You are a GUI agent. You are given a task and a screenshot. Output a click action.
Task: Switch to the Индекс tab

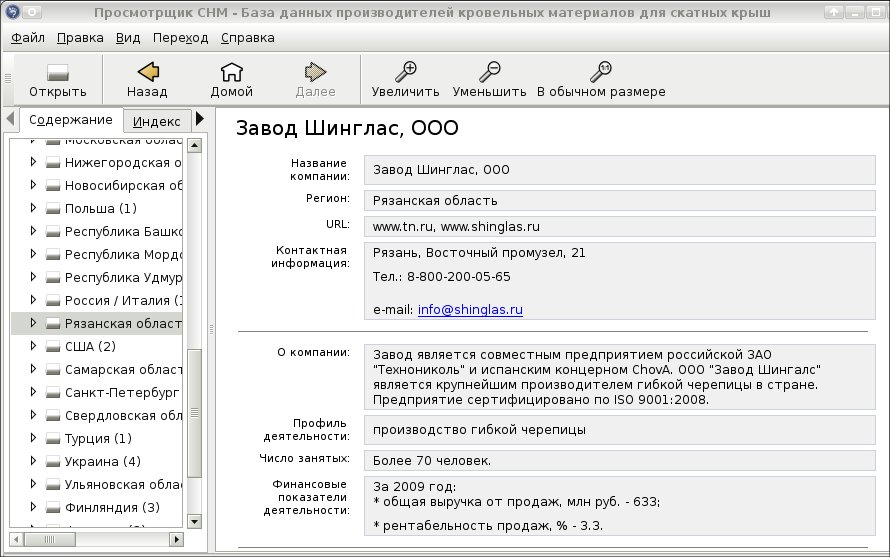tap(156, 122)
